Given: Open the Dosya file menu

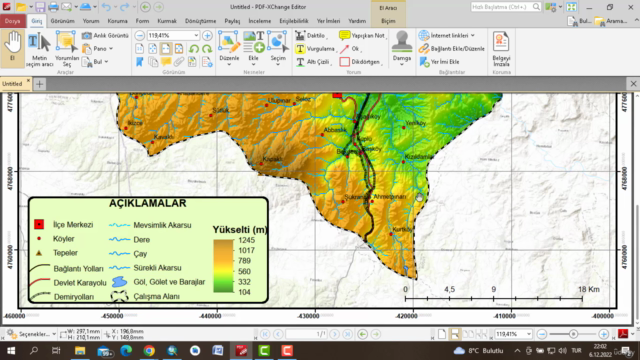Looking at the screenshot, I should (13, 21).
